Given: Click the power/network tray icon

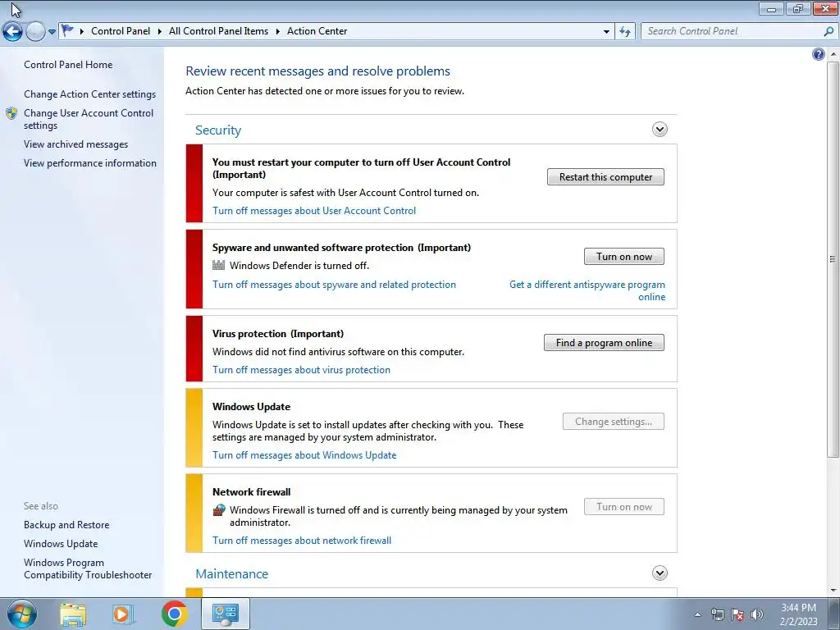Looking at the screenshot, I should tap(717, 614).
